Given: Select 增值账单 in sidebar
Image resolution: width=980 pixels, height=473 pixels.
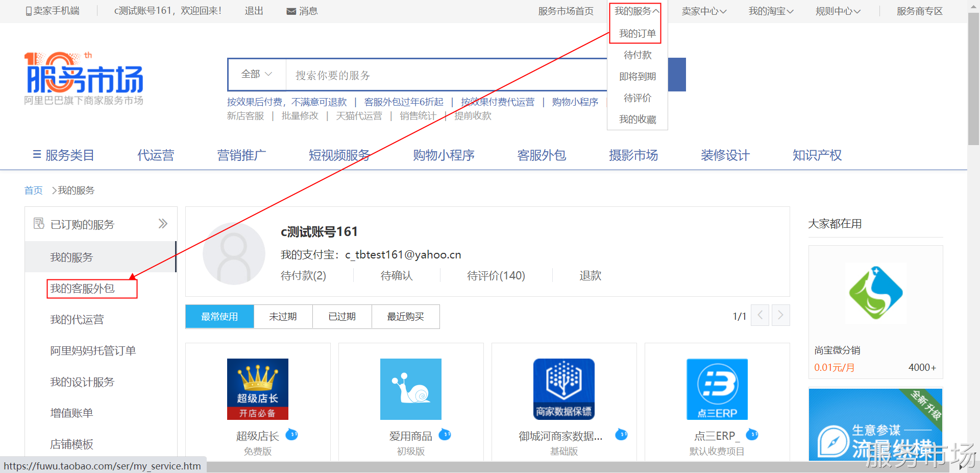Looking at the screenshot, I should pos(71,413).
